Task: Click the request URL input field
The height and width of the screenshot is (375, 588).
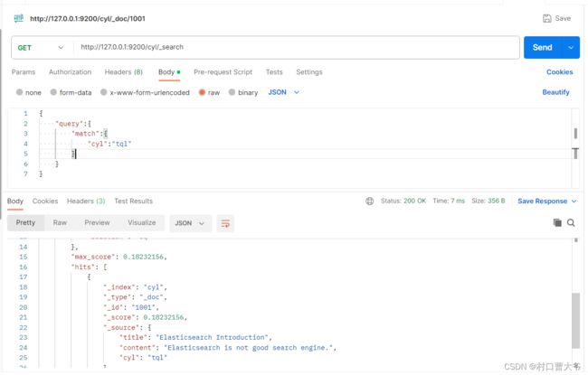Action: tap(296, 48)
